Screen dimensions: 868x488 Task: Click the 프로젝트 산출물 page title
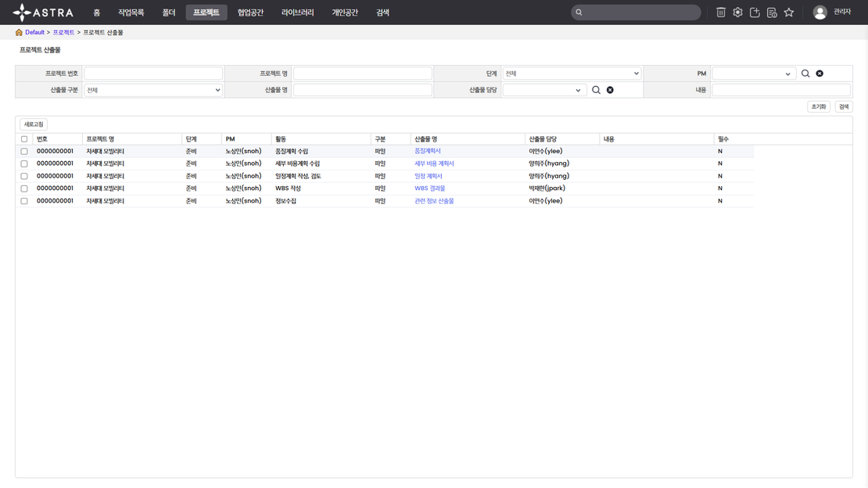[x=40, y=50]
